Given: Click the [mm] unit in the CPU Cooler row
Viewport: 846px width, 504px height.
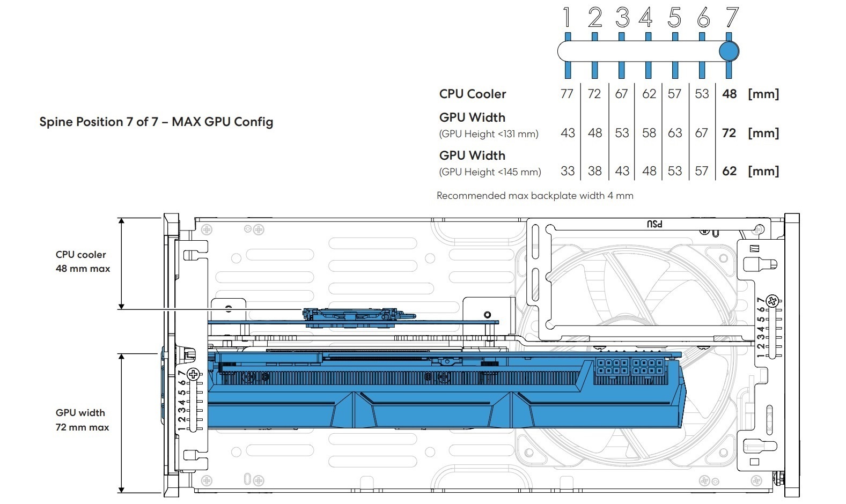Looking at the screenshot, I should pos(763,94).
